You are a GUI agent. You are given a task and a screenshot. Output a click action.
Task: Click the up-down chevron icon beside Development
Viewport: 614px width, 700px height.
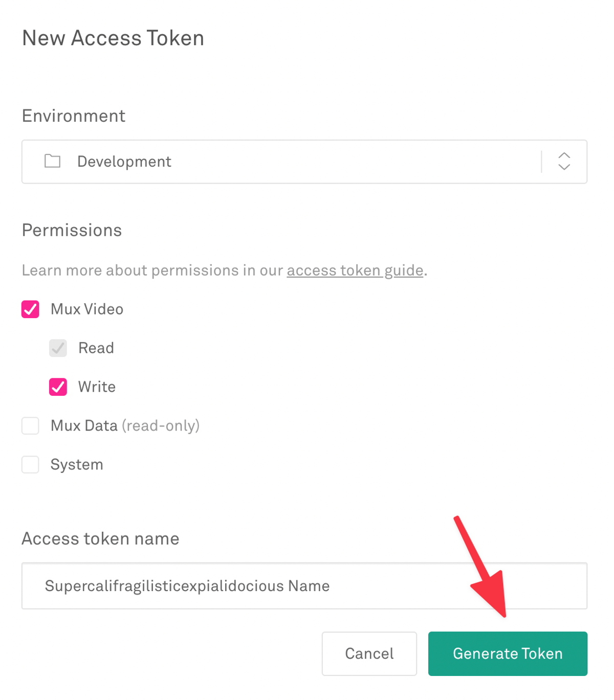(563, 162)
